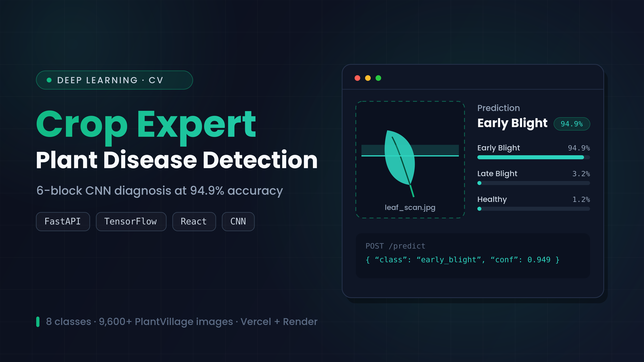Screen dimensions: 644x362
Task: Select the FastAPI tag
Action: [63, 222]
